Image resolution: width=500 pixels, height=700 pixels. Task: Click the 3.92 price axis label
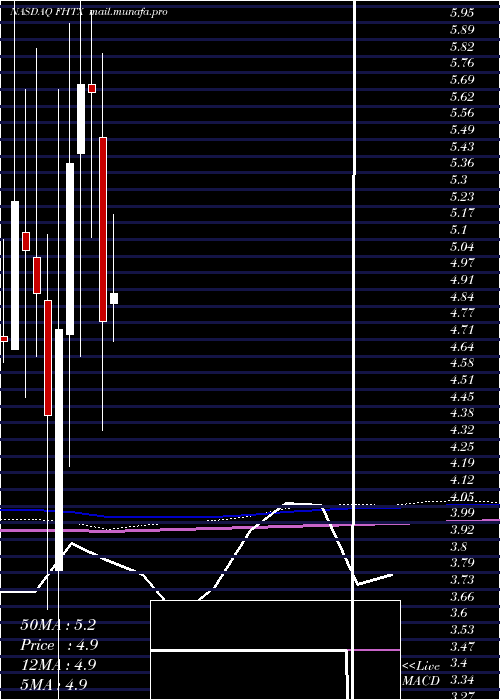click(462, 530)
